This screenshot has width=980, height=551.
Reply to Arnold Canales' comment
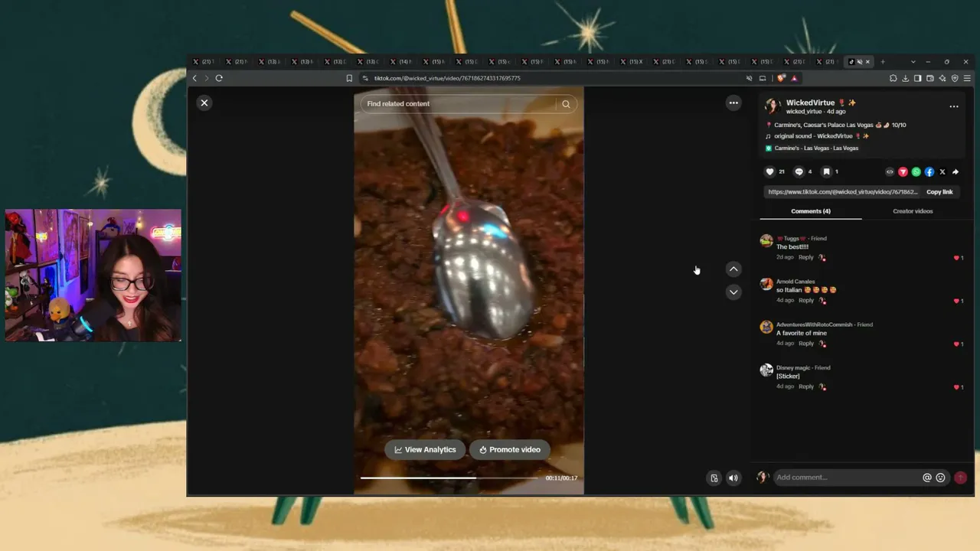[806, 300]
